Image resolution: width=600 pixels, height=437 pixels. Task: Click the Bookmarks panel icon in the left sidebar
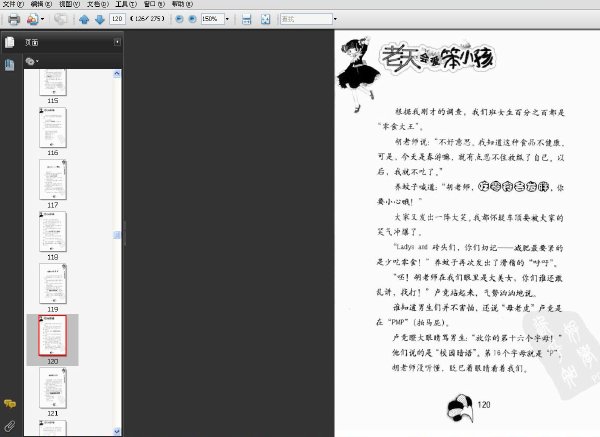(10, 65)
